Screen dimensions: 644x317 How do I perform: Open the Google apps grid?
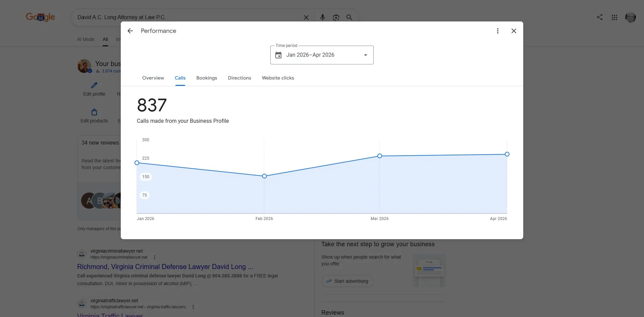[x=614, y=17]
